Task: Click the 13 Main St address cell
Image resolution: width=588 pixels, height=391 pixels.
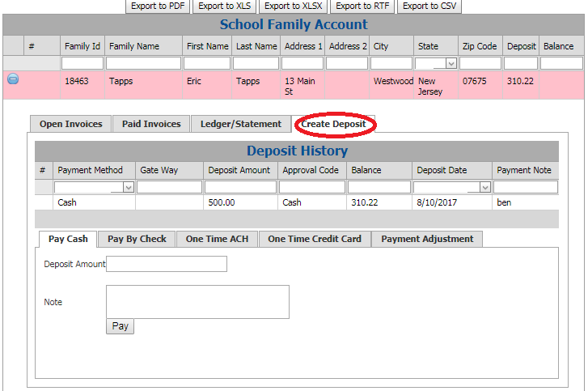Action: pos(302,85)
